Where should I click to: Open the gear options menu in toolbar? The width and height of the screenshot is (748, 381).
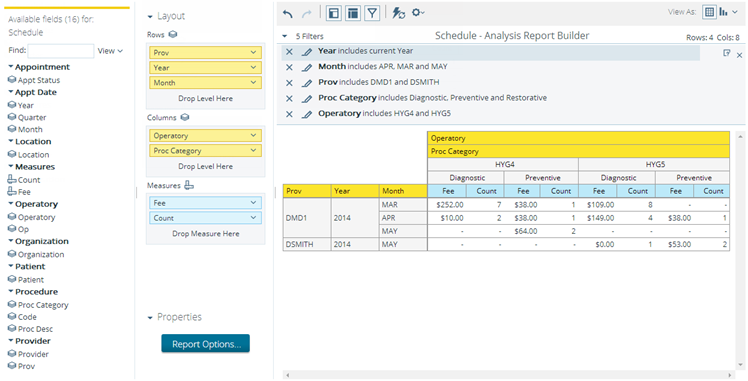tap(418, 13)
